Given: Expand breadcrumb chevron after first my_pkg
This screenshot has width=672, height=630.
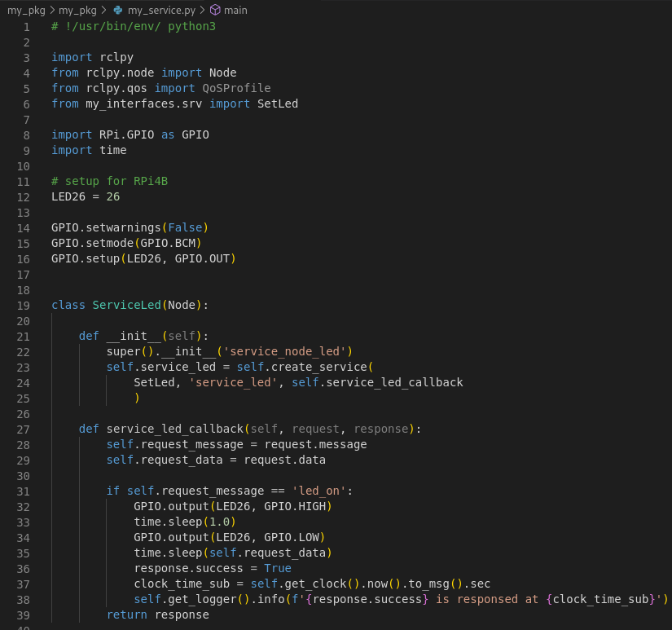Looking at the screenshot, I should [x=52, y=11].
